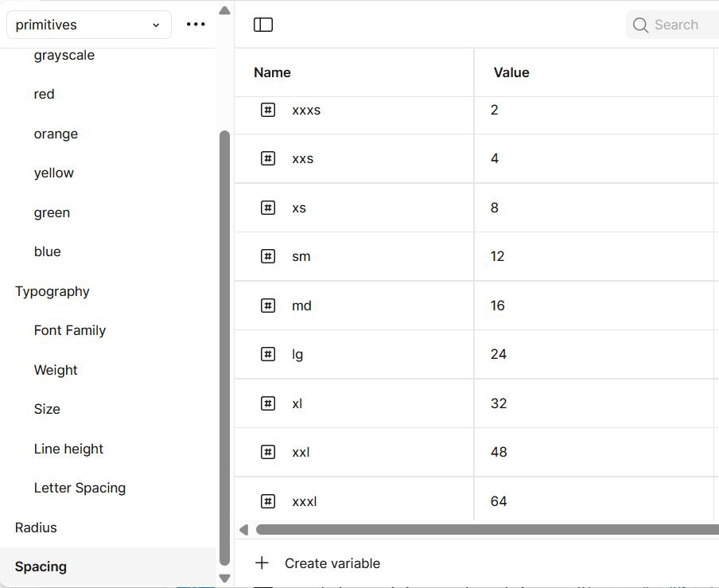Open the primitives collection dropdown

tap(88, 25)
